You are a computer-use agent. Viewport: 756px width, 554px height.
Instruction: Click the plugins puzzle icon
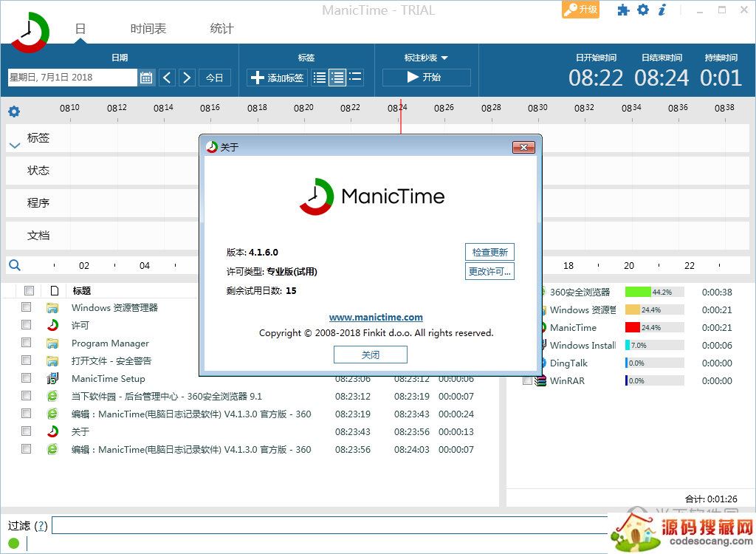[624, 10]
